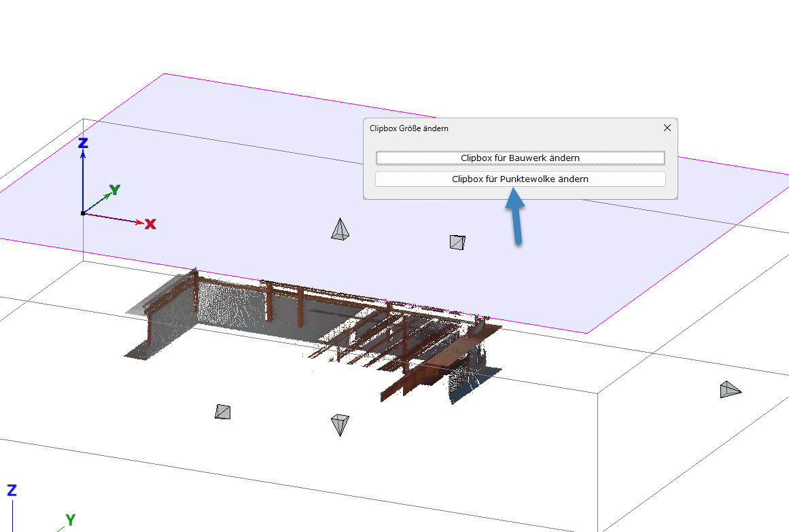Click the green Y label near the origin
This screenshot has height=532, width=789.
(x=115, y=190)
